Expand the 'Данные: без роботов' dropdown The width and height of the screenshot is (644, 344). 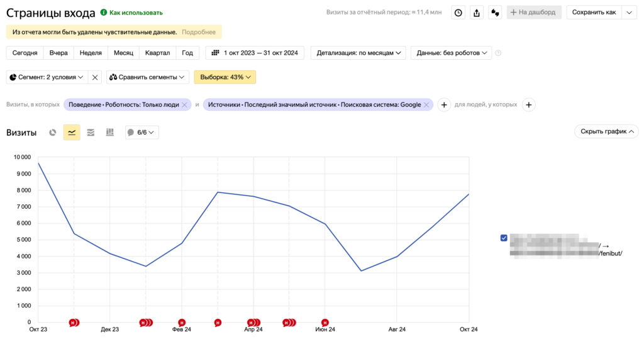[451, 53]
